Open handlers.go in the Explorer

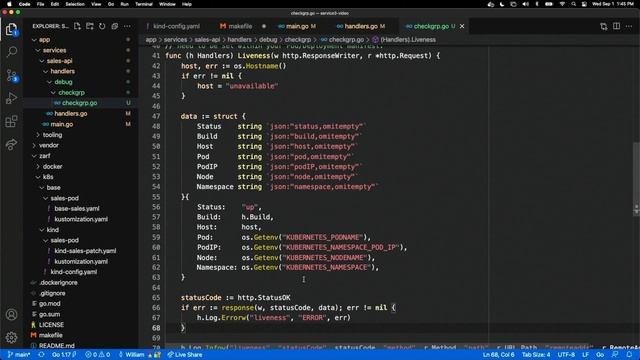point(71,113)
